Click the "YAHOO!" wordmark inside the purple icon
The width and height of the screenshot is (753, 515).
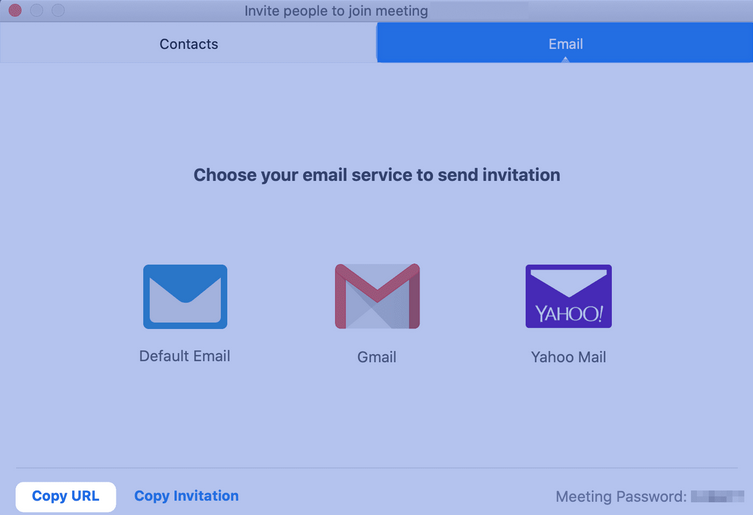569,314
